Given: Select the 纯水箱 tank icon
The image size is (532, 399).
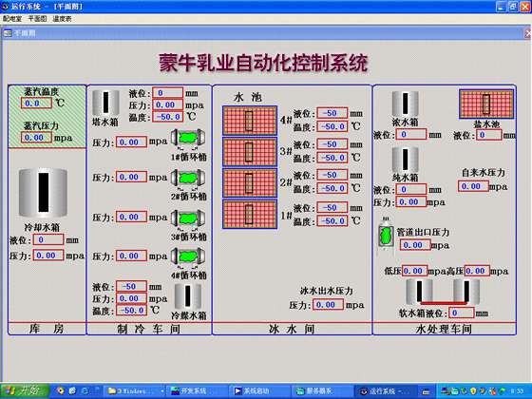Looking at the screenshot, I should [405, 160].
